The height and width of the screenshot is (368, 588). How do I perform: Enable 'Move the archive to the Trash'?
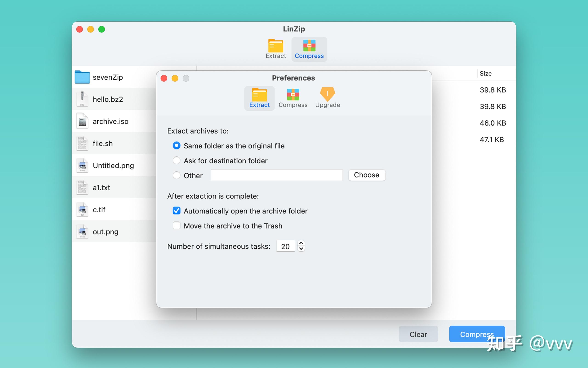click(176, 226)
